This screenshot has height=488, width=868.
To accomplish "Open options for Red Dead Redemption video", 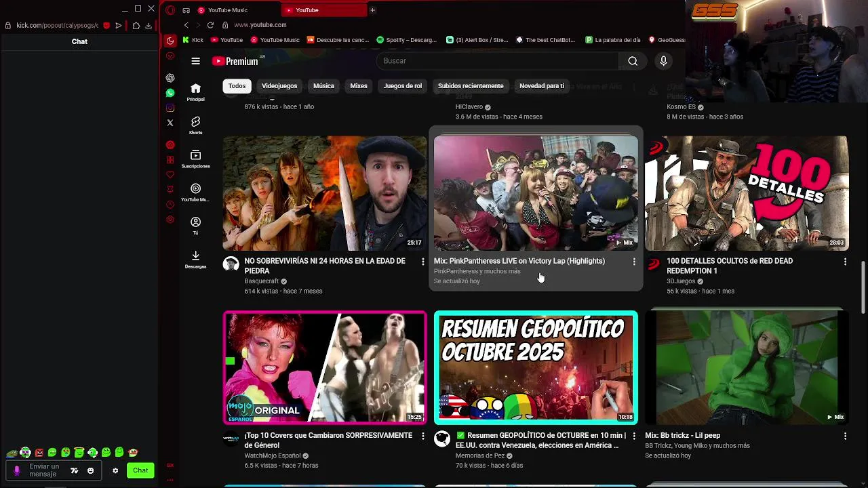I will 845,262.
